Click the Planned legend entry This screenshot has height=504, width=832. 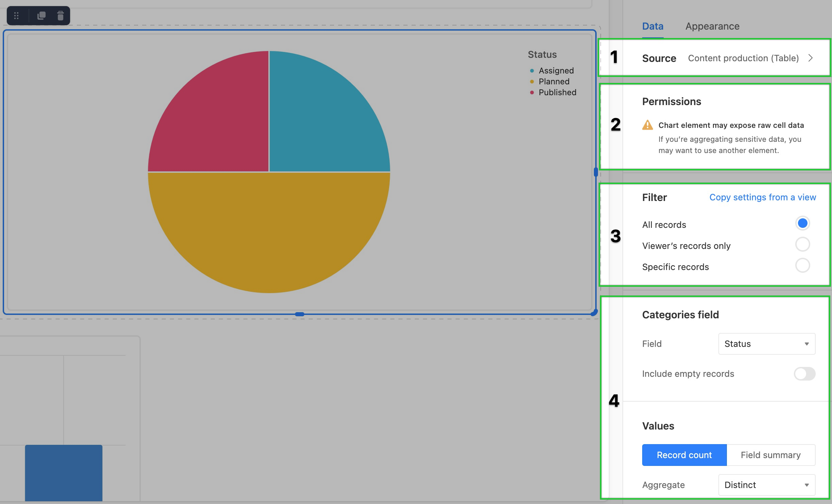tap(550, 82)
